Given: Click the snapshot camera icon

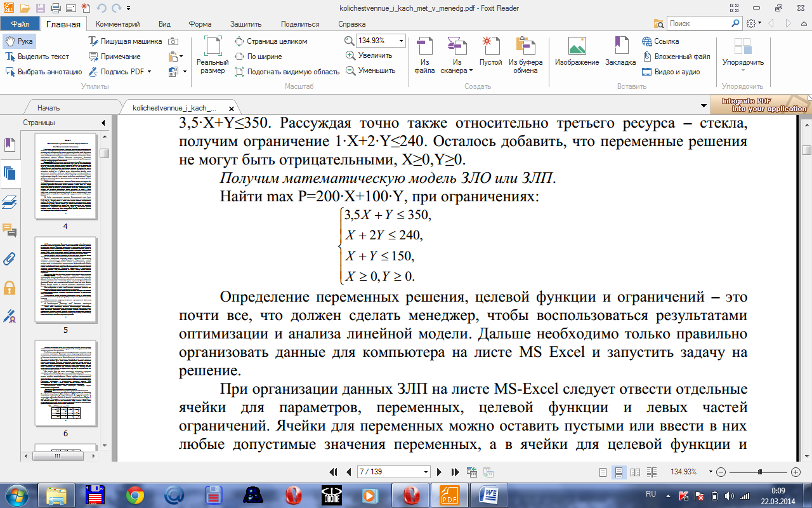Looking at the screenshot, I should tap(173, 41).
